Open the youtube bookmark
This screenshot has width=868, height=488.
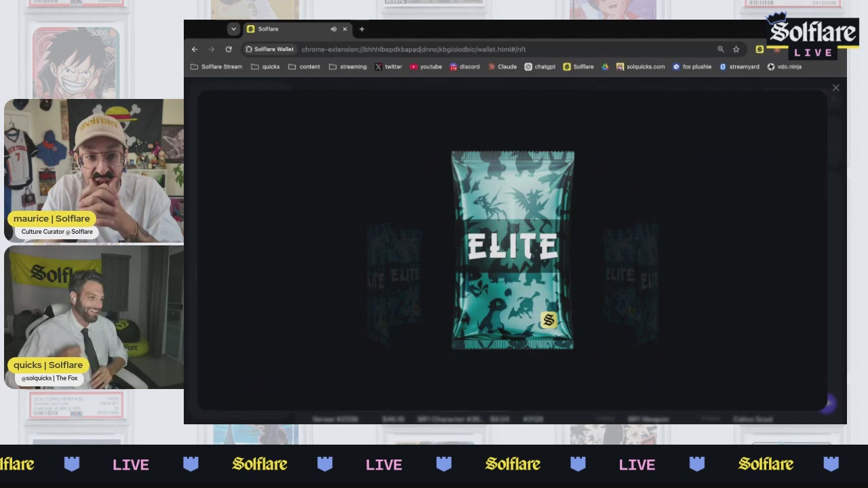(x=426, y=66)
